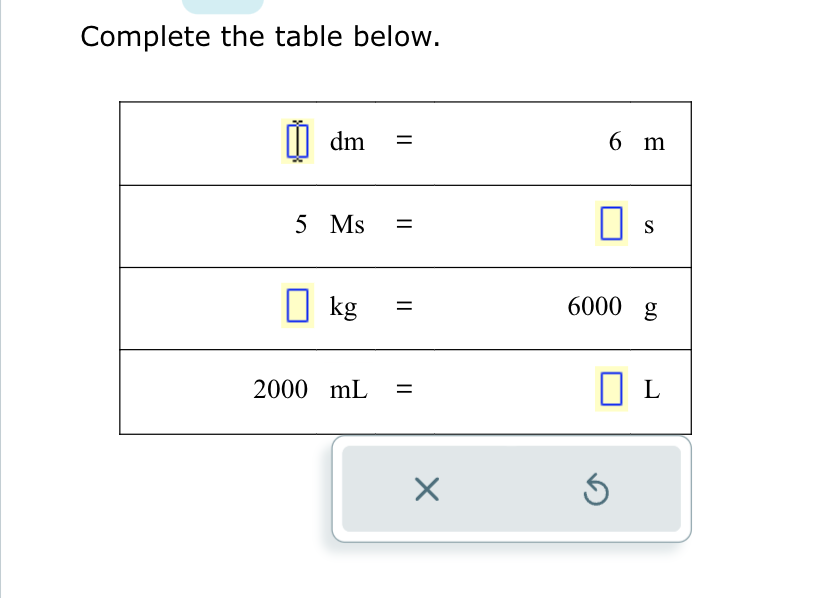Click the blue tab above the problem
This screenshot has height=598, width=820.
222,4
